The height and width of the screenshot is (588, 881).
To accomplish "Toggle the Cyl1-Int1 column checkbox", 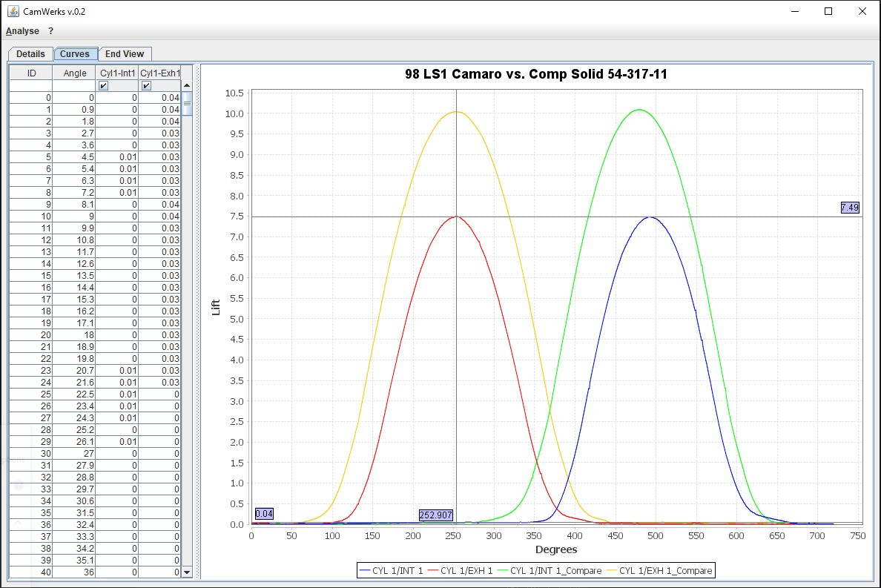I will [x=103, y=85].
